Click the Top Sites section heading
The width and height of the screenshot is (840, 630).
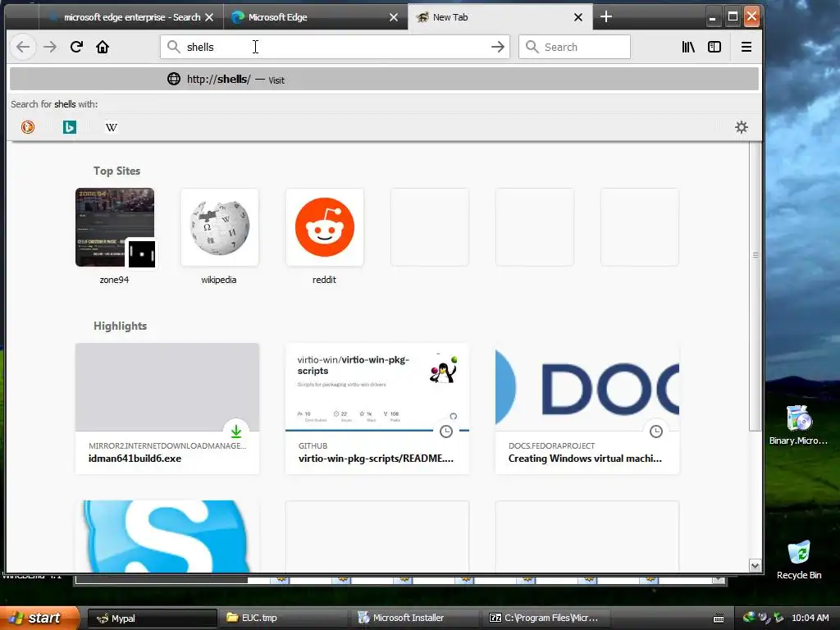click(x=116, y=171)
